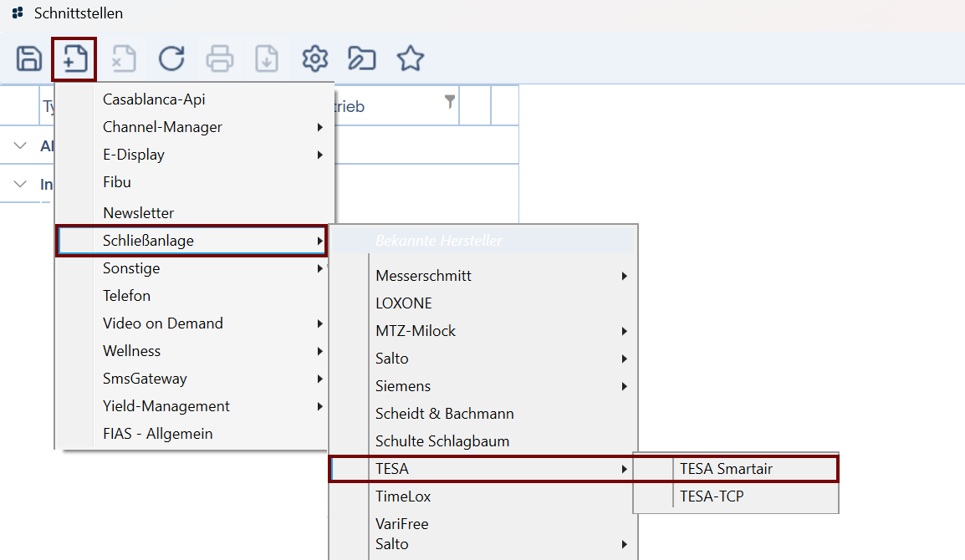Open Schließanlage submenu
Image resolution: width=965 pixels, height=560 pixels.
tap(191, 241)
